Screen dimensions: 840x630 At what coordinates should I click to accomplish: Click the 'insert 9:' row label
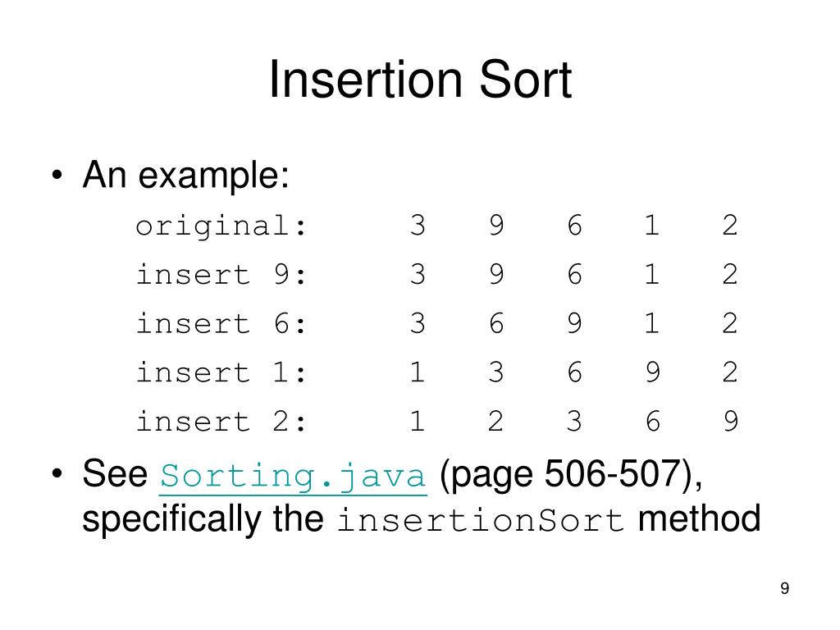(221, 274)
